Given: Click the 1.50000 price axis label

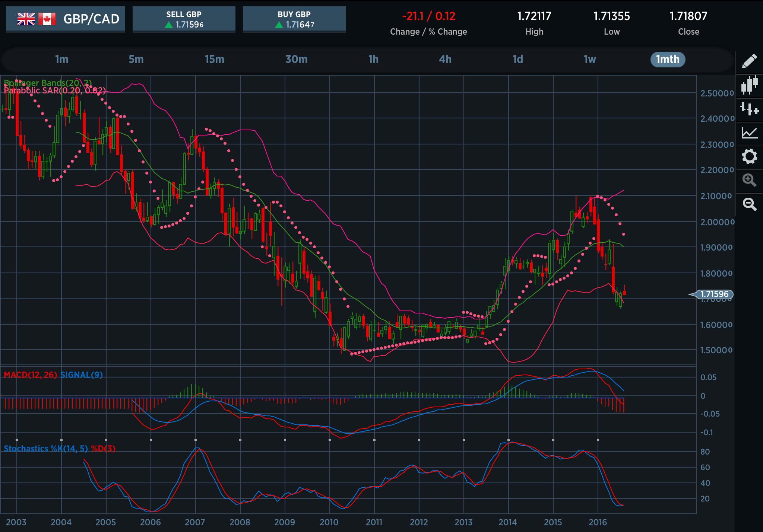Looking at the screenshot, I should [x=716, y=350].
